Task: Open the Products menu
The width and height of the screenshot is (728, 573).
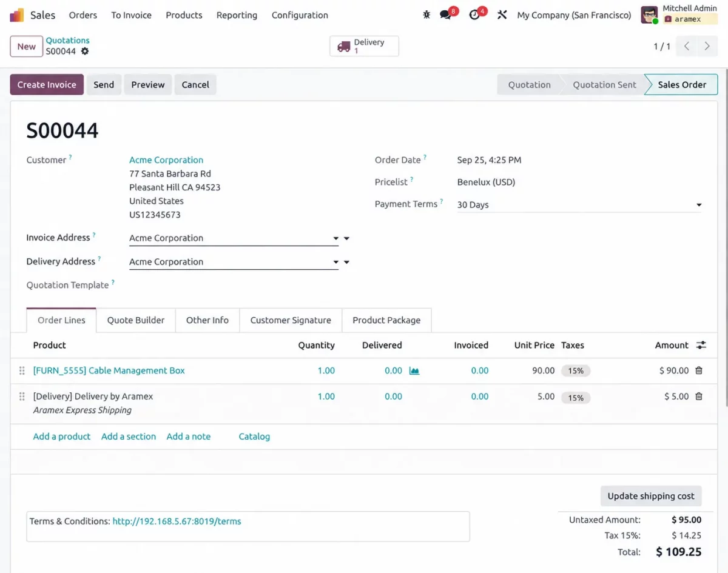Action: pos(184,15)
